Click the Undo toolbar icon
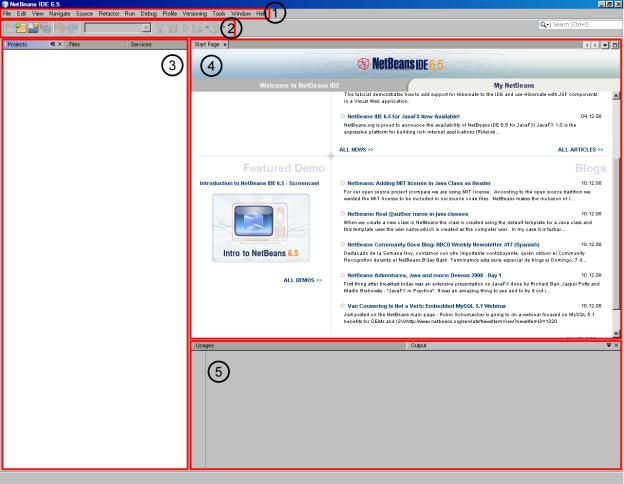 [x=60, y=28]
